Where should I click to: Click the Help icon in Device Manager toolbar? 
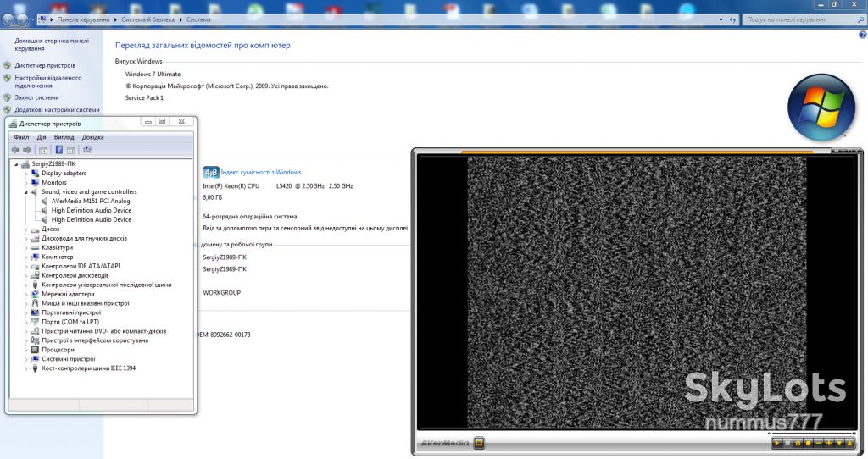click(58, 150)
